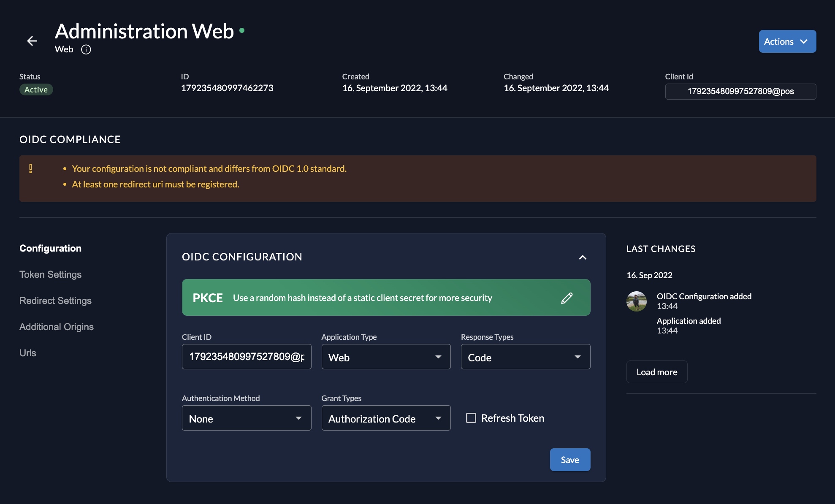Image resolution: width=835 pixels, height=504 pixels.
Task: Enable the Refresh Token checkbox
Action: (471, 418)
